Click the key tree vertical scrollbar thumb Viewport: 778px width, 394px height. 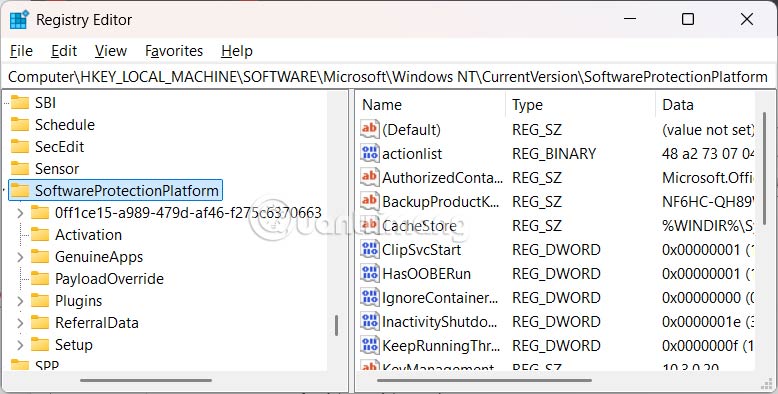point(336,326)
